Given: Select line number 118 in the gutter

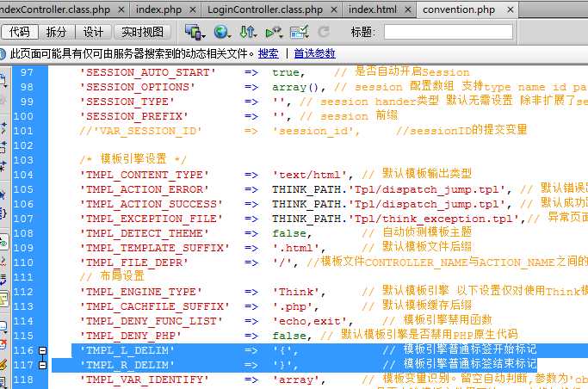Looking at the screenshot, I should click(23, 380).
